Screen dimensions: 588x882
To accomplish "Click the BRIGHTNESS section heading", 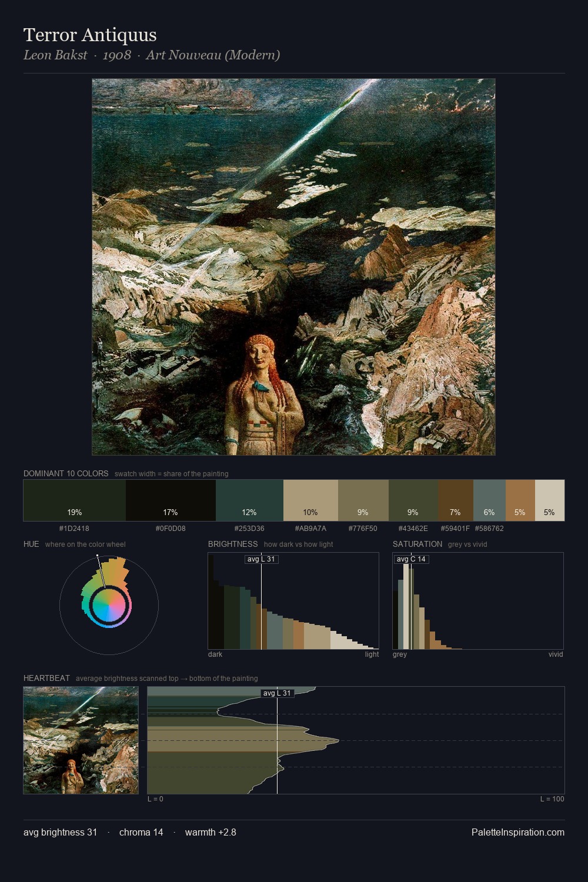I will click(233, 544).
